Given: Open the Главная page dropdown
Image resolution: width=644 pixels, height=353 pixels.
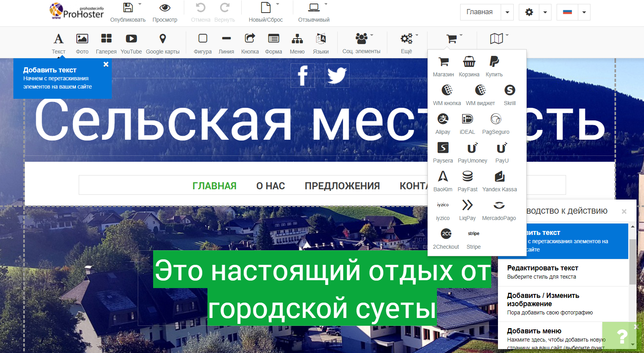Looking at the screenshot, I should 507,12.
